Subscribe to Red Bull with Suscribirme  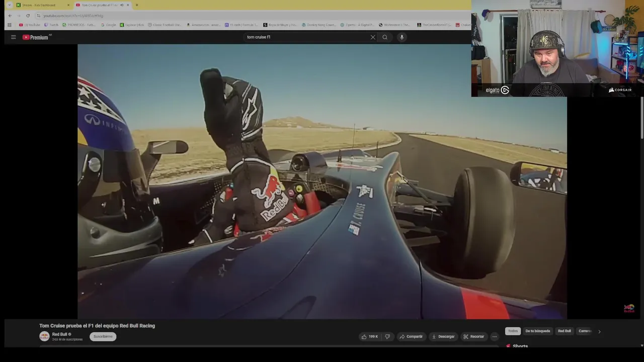pos(103,336)
